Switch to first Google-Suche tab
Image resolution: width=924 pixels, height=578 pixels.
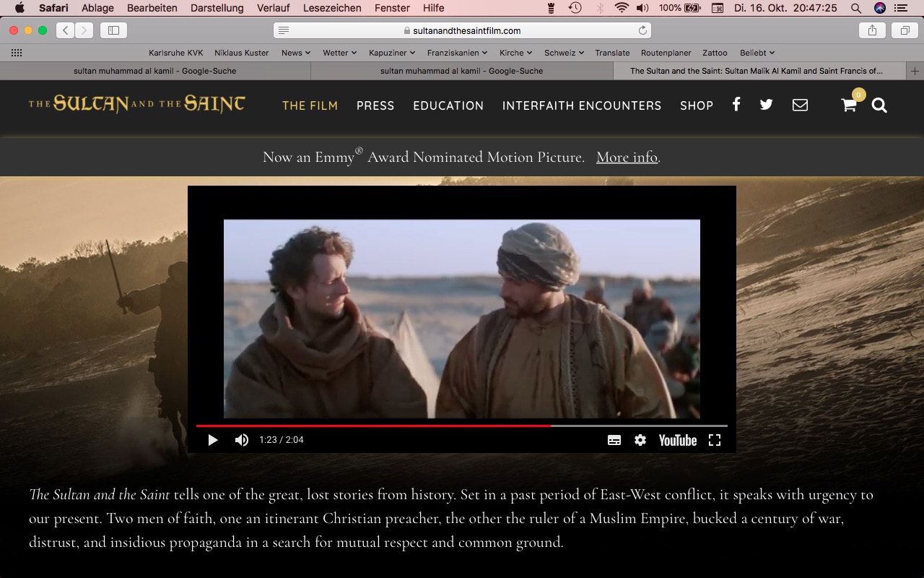(x=155, y=71)
